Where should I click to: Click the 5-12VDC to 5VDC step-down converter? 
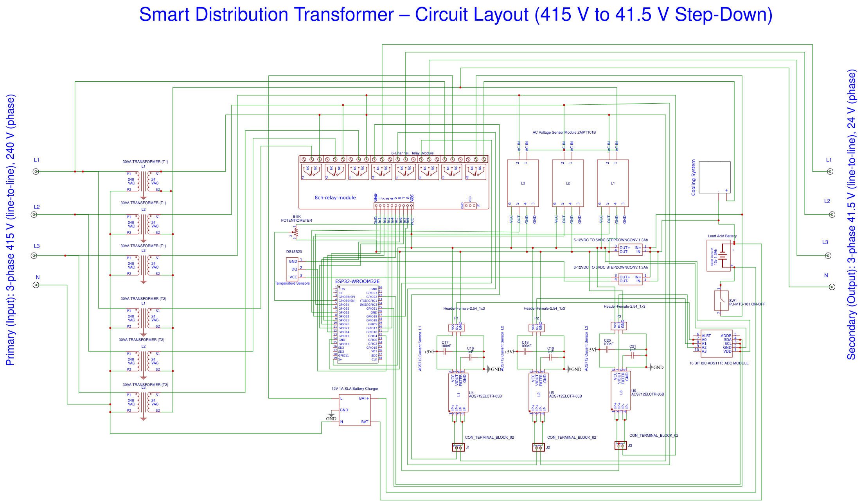pyautogui.click(x=630, y=249)
